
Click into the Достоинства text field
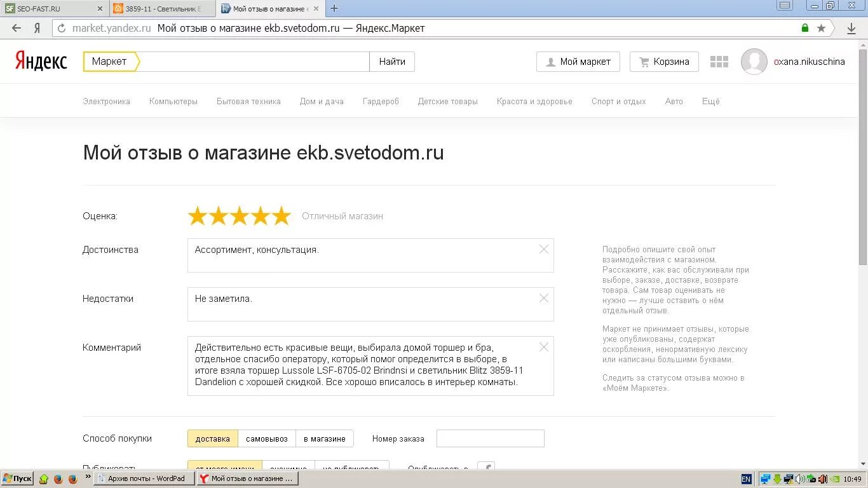click(x=370, y=255)
